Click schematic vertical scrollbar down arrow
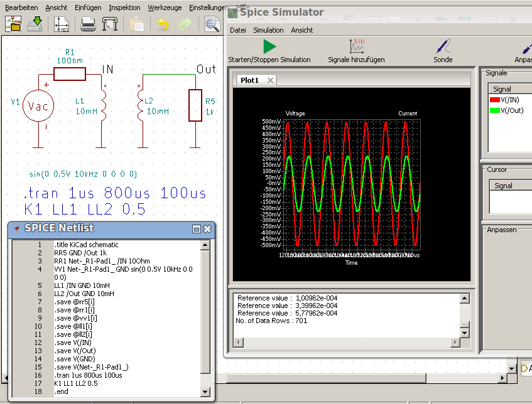Image resolution: width=532 pixels, height=404 pixels. [512, 368]
